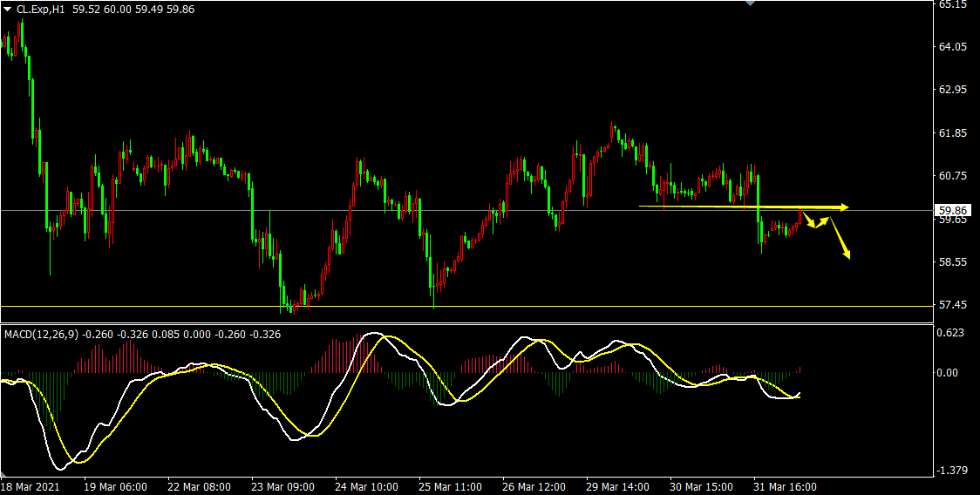Screen dimensions: 980x495
Task: Select the long downward yellow arrow
Action: point(840,240)
